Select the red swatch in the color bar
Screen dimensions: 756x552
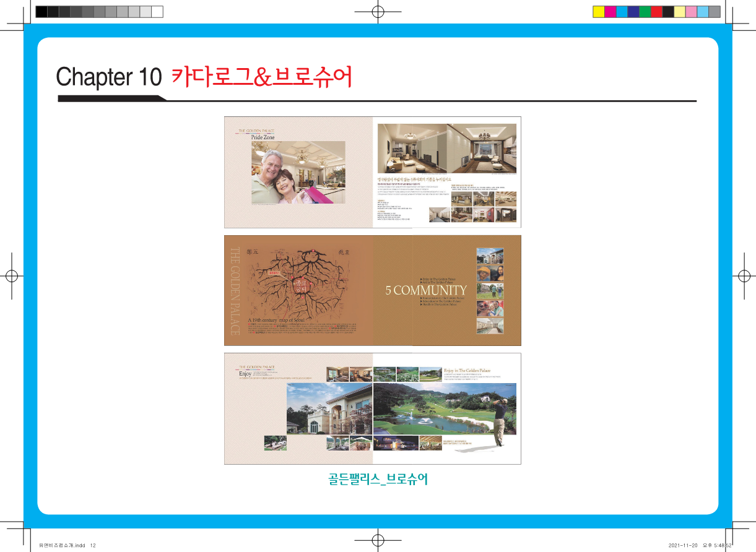pos(656,12)
